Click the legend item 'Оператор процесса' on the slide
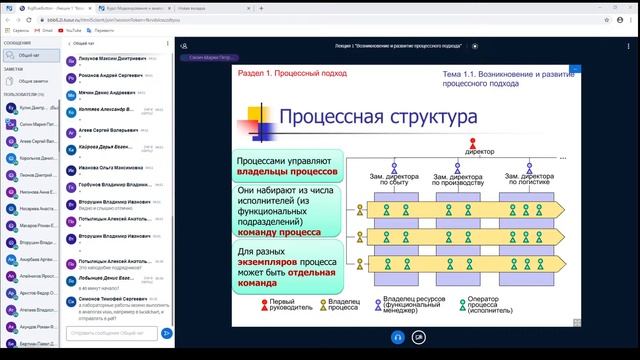This screenshot has height=360, width=640. [x=486, y=304]
